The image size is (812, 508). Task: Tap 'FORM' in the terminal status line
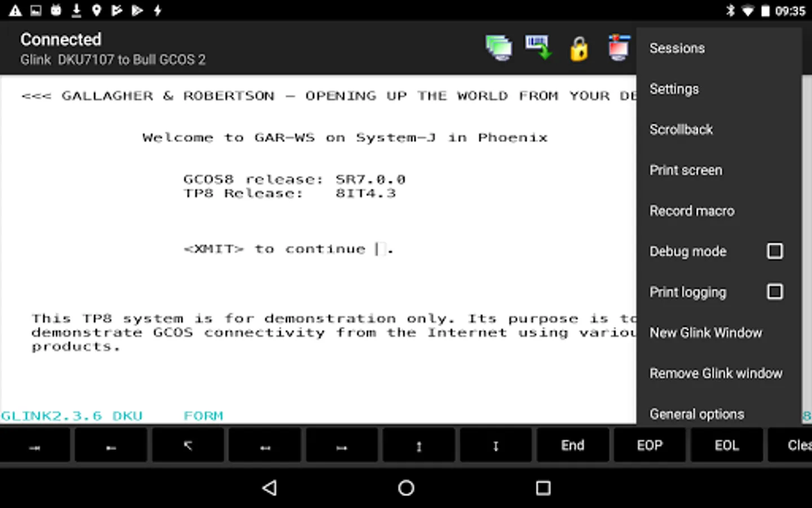(203, 416)
